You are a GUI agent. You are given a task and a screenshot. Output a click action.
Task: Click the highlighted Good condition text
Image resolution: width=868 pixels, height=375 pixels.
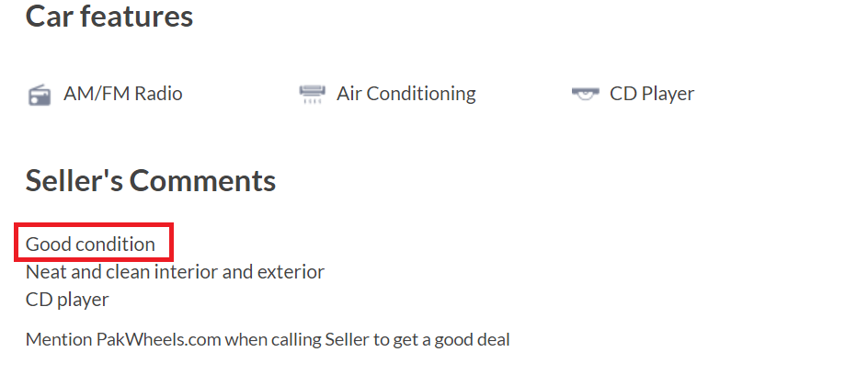[x=90, y=244]
